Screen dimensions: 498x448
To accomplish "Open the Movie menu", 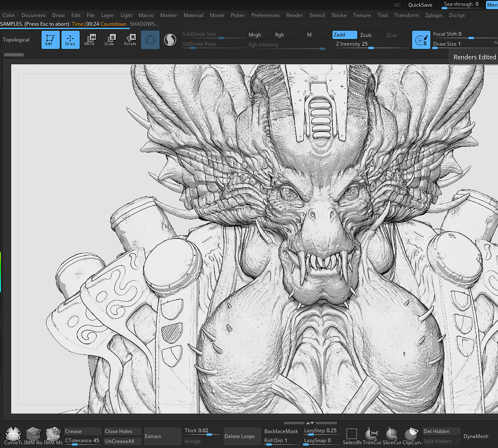I will click(x=217, y=15).
